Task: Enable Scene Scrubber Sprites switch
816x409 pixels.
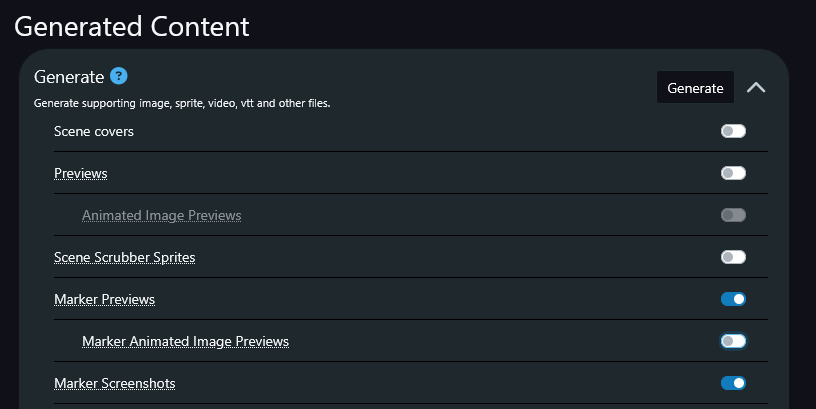Action: tap(733, 257)
